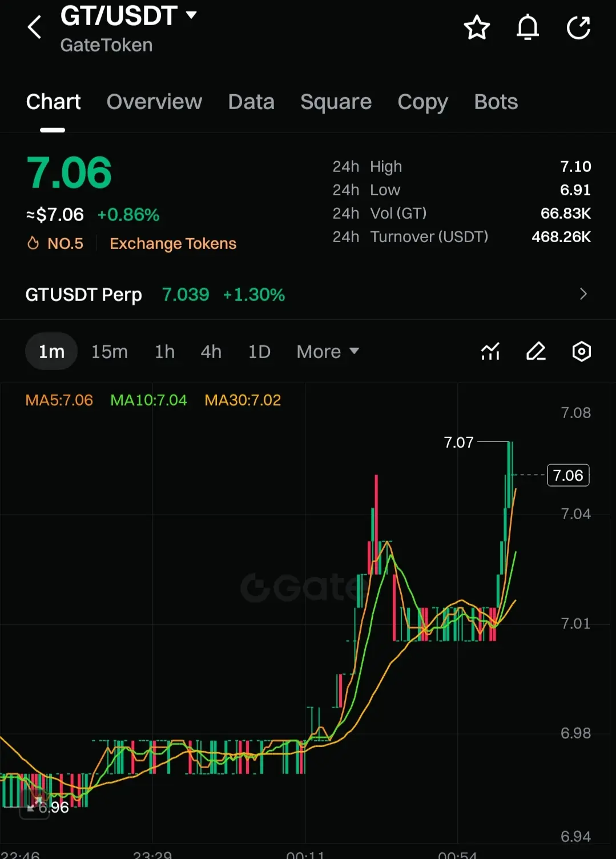Tap the MA30:7.02 indicator label
This screenshot has height=859, width=616.
tap(243, 400)
